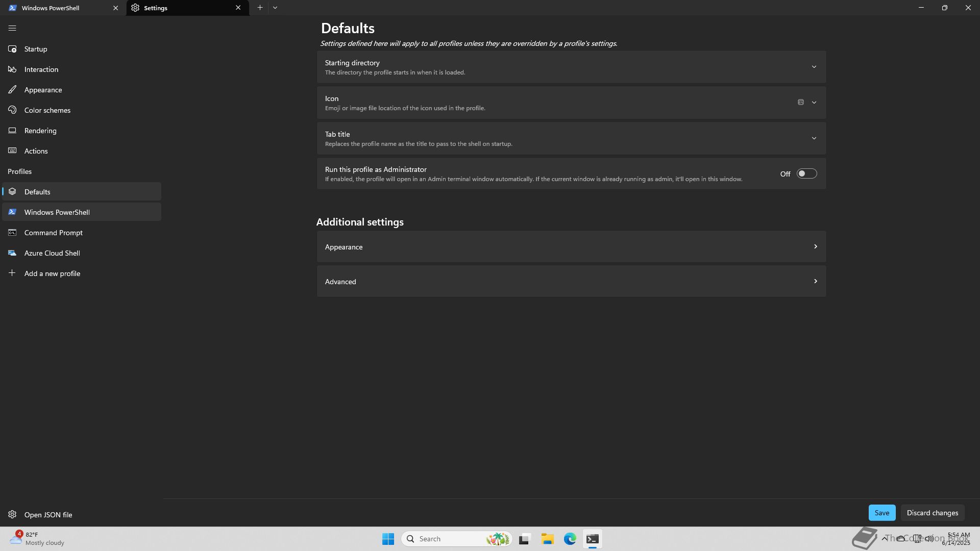Viewport: 980px width, 551px height.
Task: Click the hamburger navigation menu icon
Action: 12,29
